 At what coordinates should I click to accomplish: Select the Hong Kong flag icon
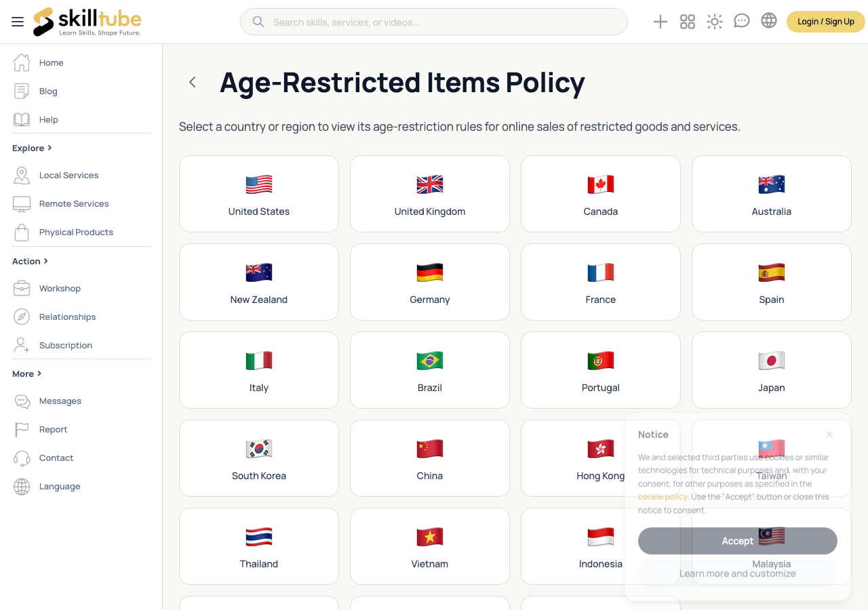(601, 449)
